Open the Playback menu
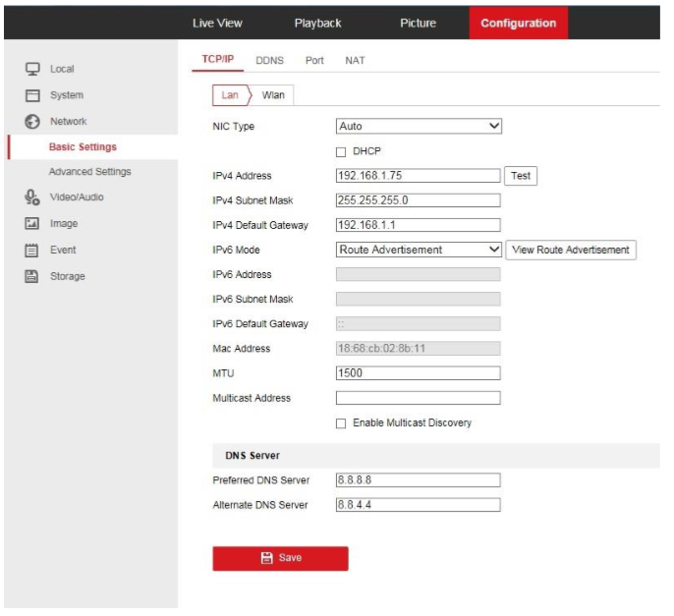 click(x=317, y=23)
